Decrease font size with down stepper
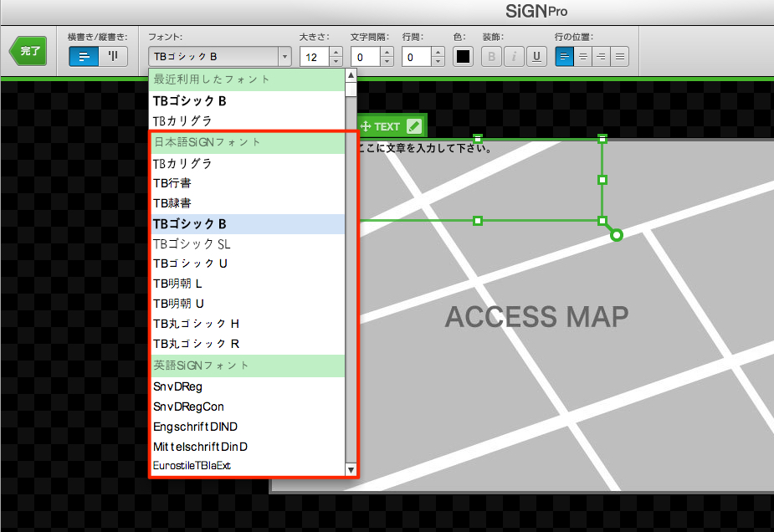Image resolution: width=774 pixels, height=532 pixels. coord(336,62)
